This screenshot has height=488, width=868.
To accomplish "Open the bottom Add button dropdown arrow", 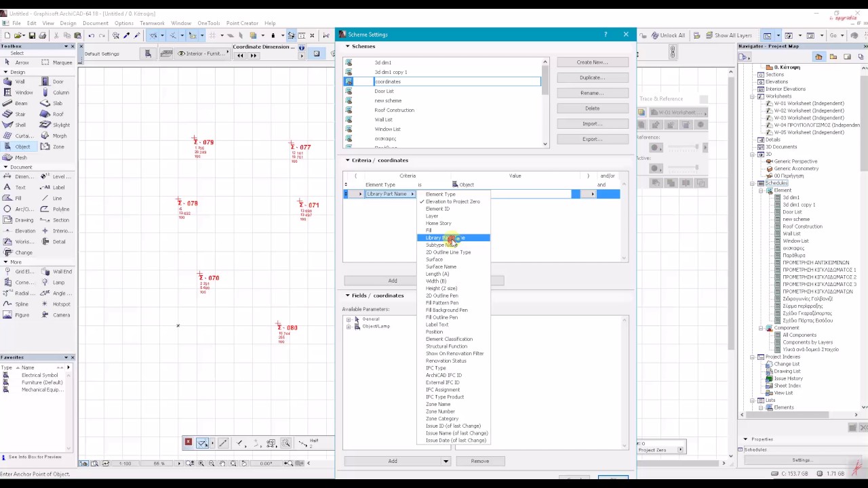I will pyautogui.click(x=446, y=461).
